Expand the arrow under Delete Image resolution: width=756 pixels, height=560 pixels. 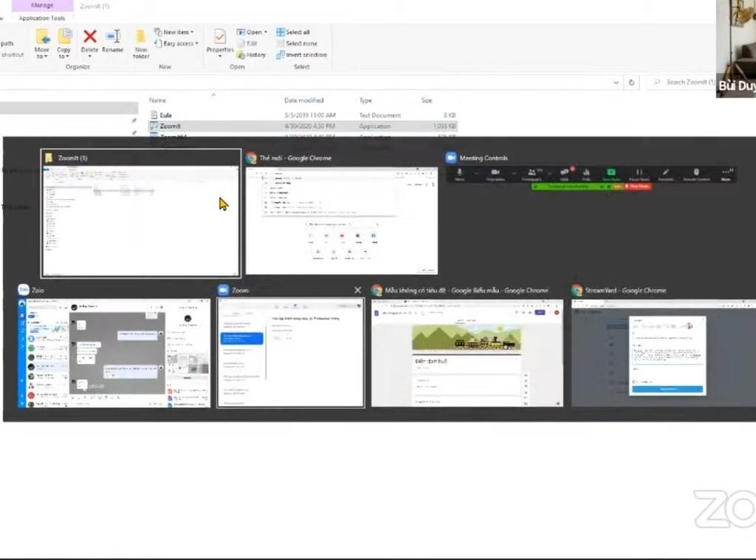[x=89, y=56]
